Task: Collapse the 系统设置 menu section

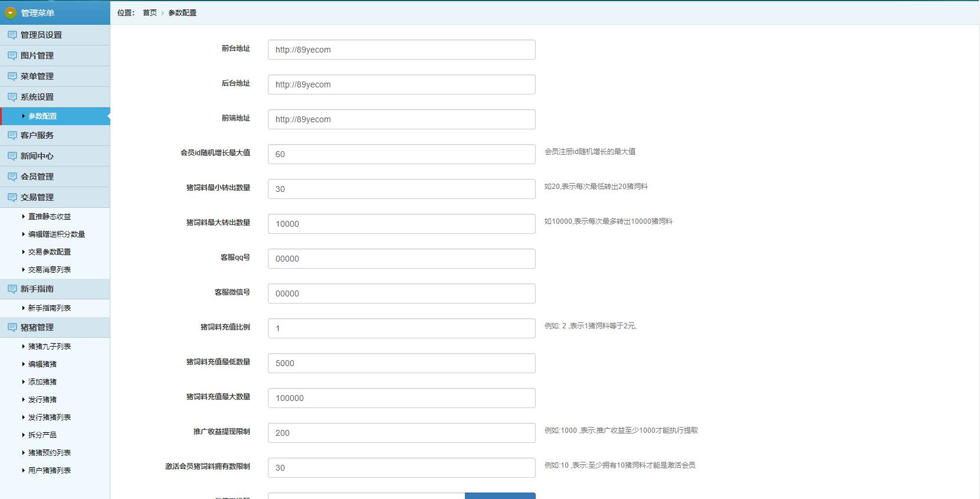Action: pyautogui.click(x=55, y=97)
